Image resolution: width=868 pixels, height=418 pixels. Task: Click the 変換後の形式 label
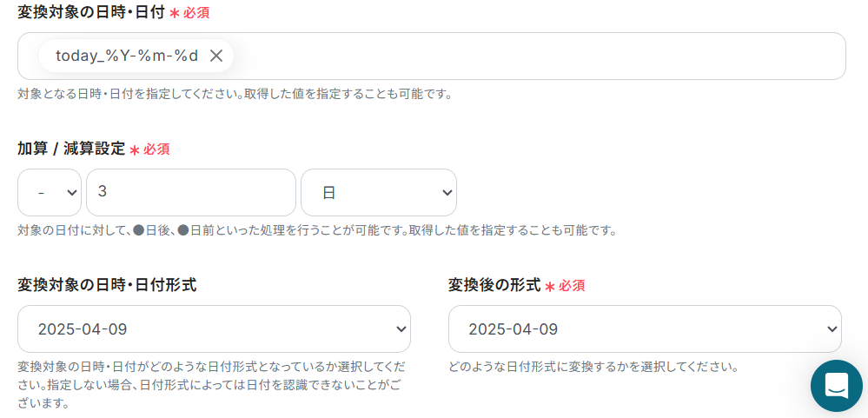[x=494, y=284]
